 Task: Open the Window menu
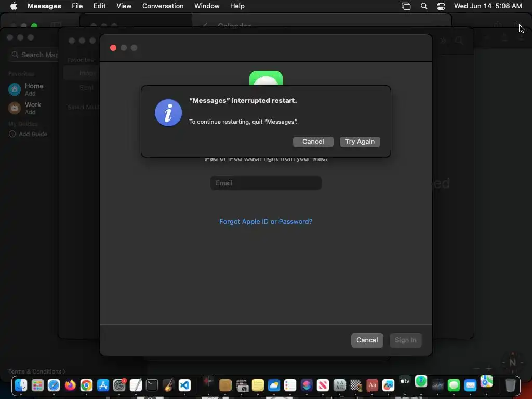pyautogui.click(x=207, y=6)
